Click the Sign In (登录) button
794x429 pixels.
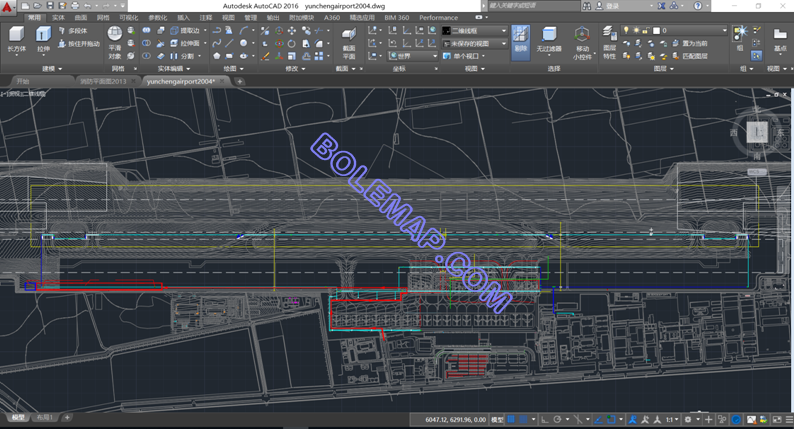click(612, 6)
